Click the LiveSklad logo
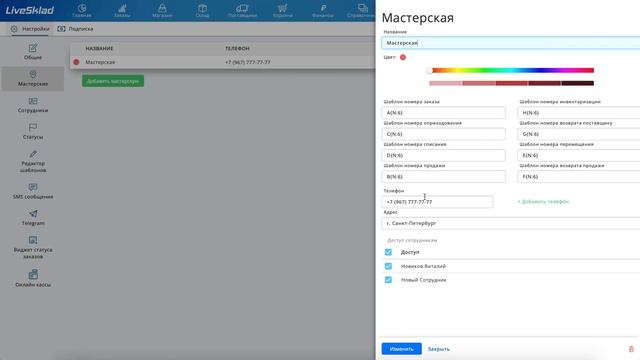Screen dimensions: 640x360 click(29, 10)
